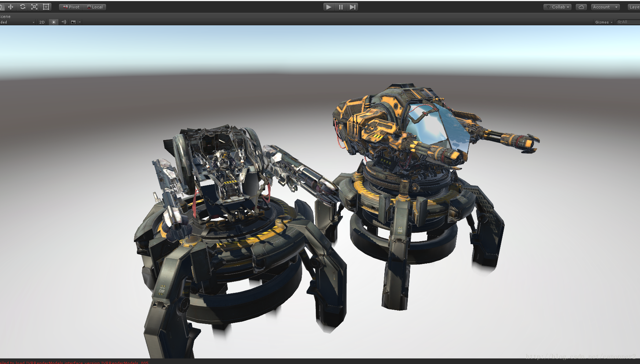Expand the scene effects options arrow
Viewport: 640px width, 364px height.
pyautogui.click(x=80, y=22)
